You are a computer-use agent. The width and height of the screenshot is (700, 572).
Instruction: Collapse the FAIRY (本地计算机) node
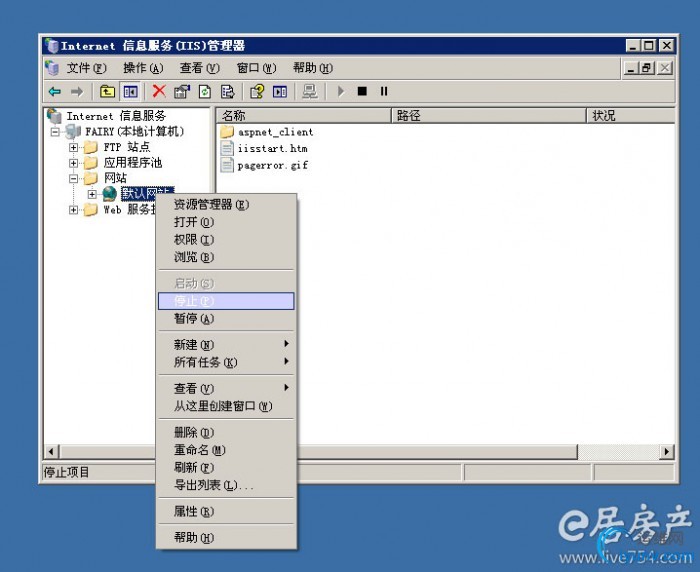pos(55,132)
